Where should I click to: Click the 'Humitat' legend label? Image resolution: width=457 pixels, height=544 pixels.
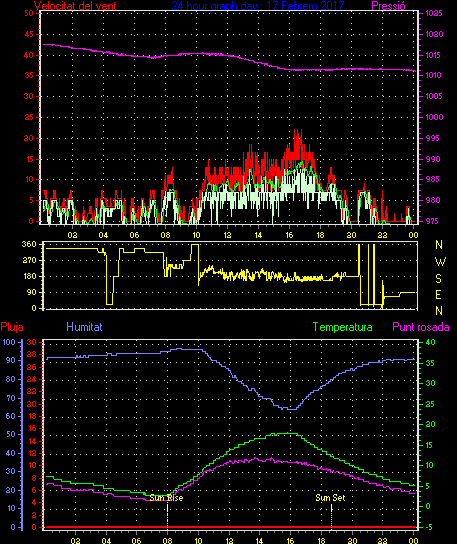click(84, 327)
